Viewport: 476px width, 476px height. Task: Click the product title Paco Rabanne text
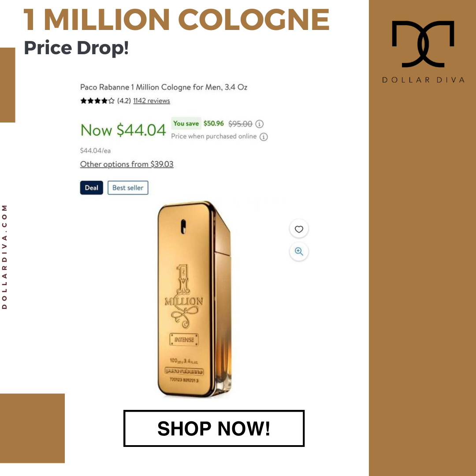tap(164, 87)
